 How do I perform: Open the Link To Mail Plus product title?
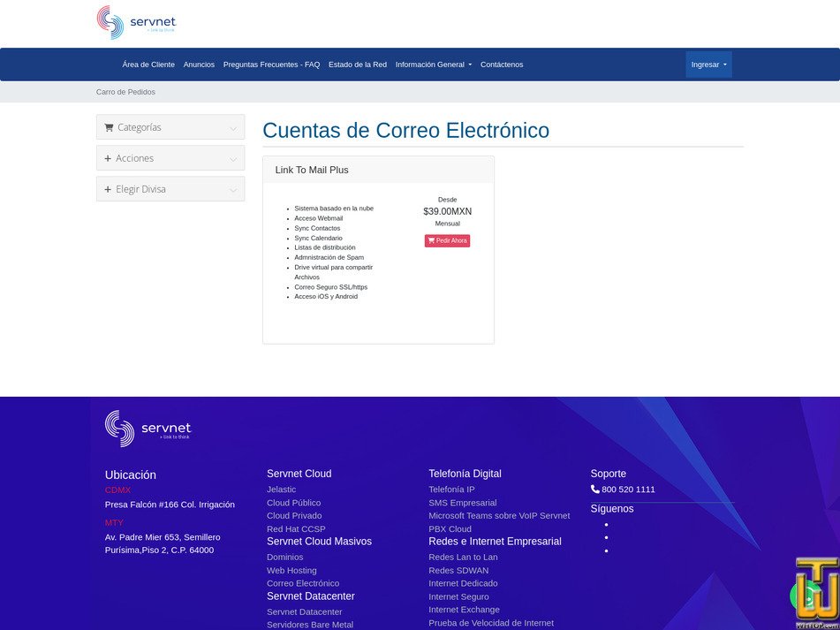tap(312, 170)
